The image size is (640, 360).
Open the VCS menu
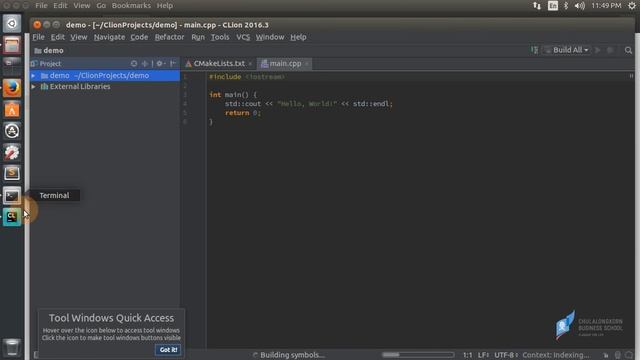(x=243, y=37)
